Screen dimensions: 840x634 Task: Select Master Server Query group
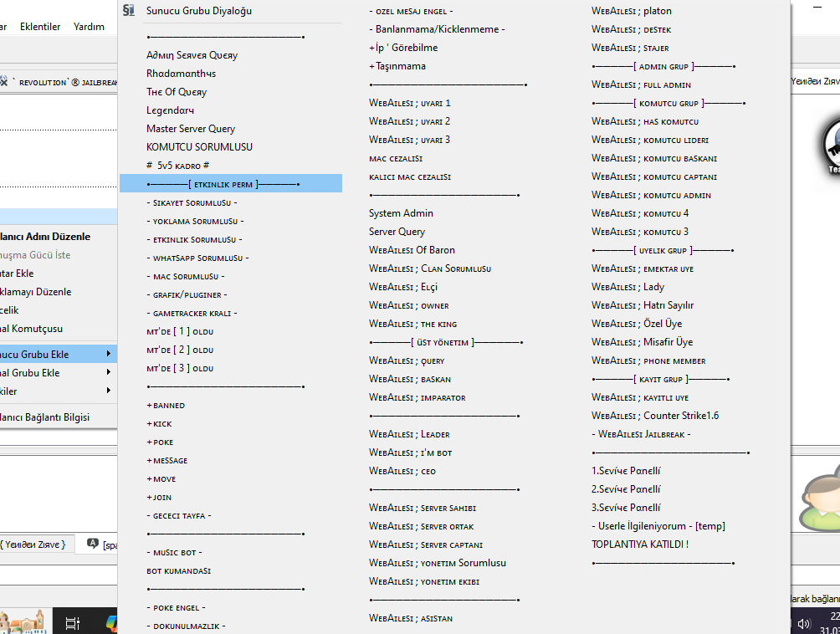pos(191,129)
